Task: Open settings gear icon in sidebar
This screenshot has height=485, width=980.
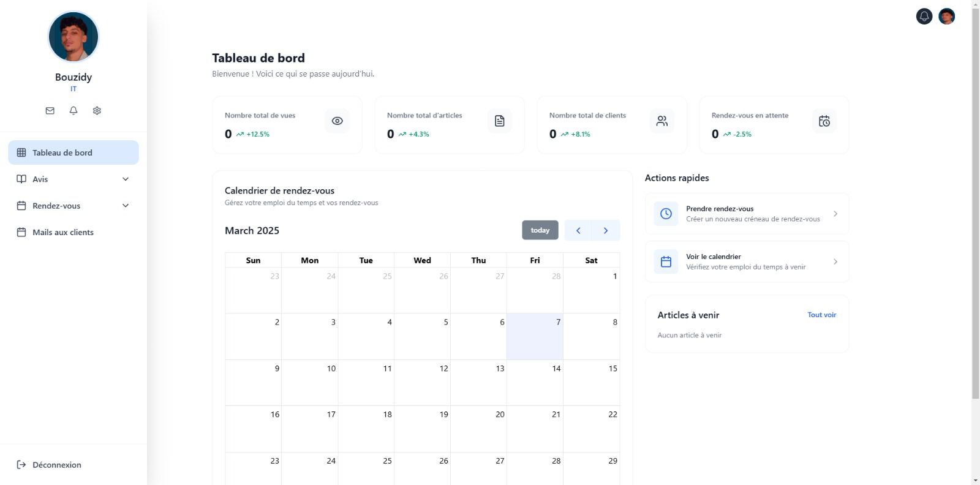Action: click(97, 111)
